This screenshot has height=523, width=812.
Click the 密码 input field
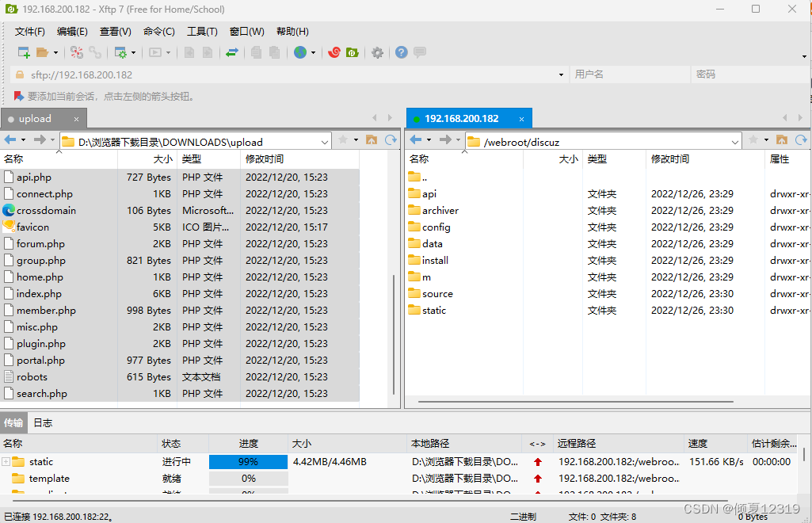750,74
